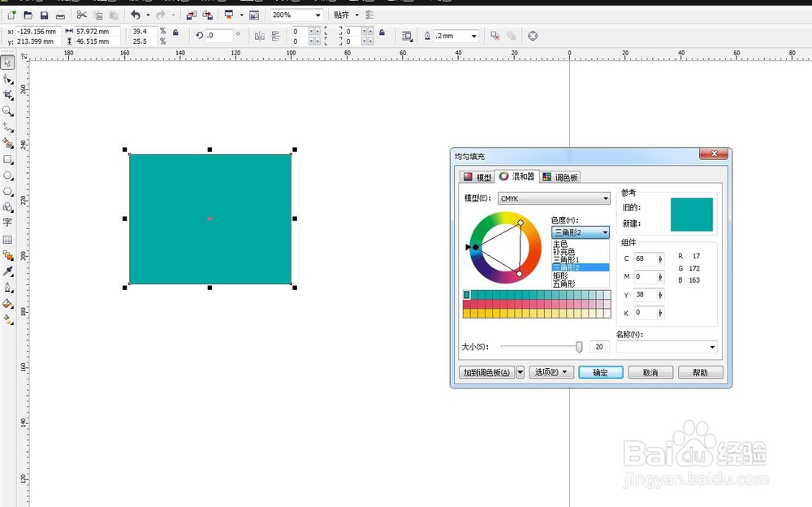The image size is (812, 507).
Task: Select the Eyedropper tool in toolbox
Action: tap(8, 271)
